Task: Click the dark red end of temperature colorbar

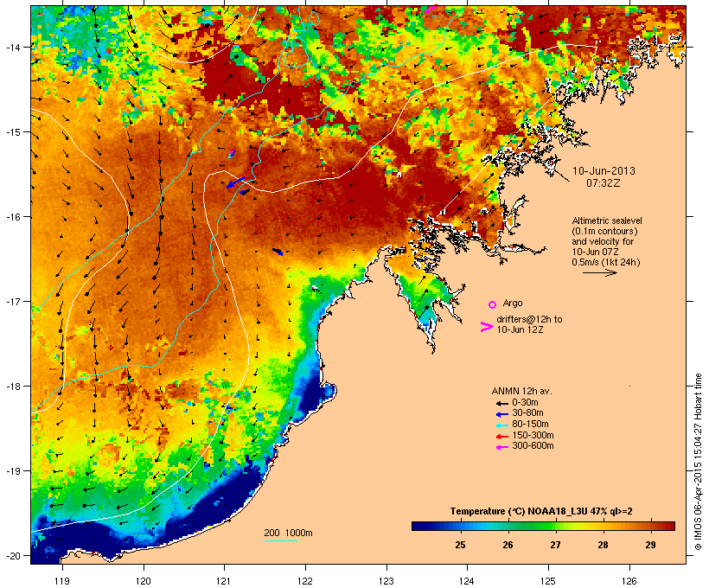Action: [668, 526]
